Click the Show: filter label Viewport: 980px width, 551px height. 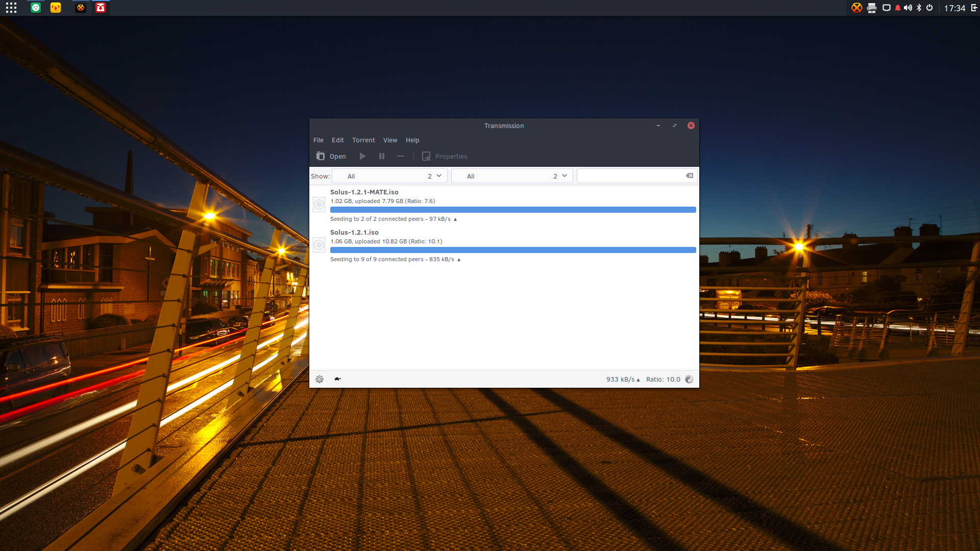[x=320, y=177]
